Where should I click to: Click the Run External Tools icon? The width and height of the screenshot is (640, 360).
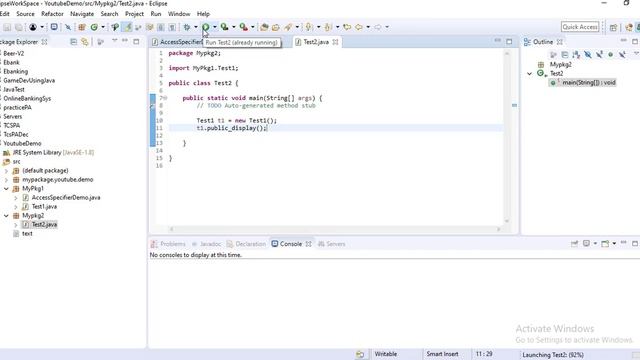pyautogui.click(x=244, y=27)
